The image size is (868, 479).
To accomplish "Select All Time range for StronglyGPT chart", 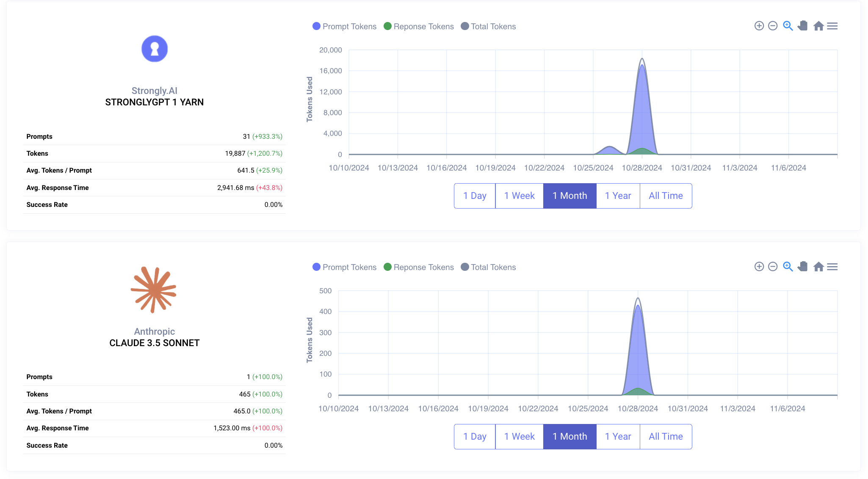I will [x=666, y=196].
